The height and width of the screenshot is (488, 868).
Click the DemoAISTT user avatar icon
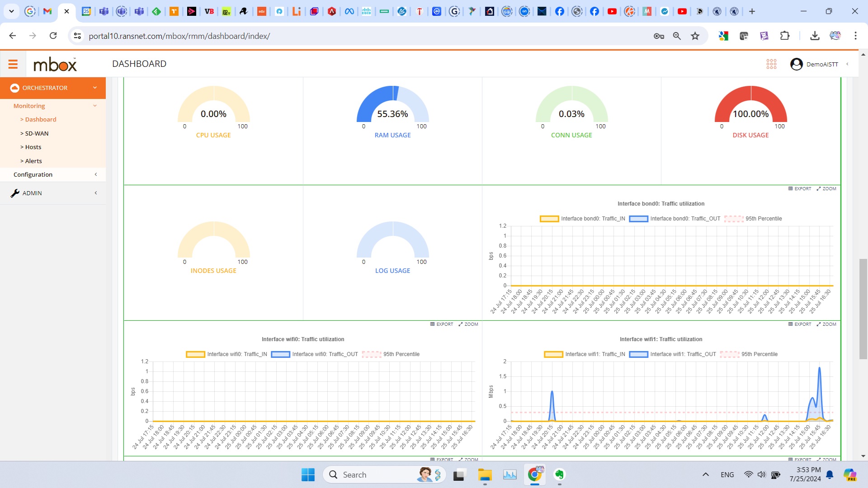(796, 64)
